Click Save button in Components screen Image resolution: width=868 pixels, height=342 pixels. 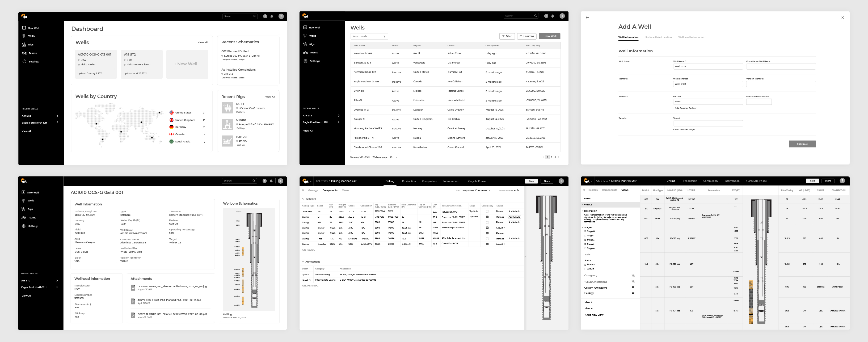(531, 181)
